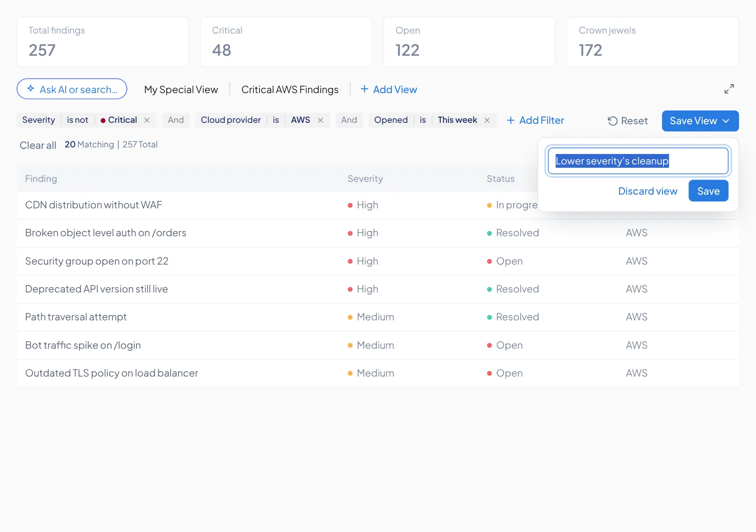
Task: Sort by the Severity column header
Action: 365,179
